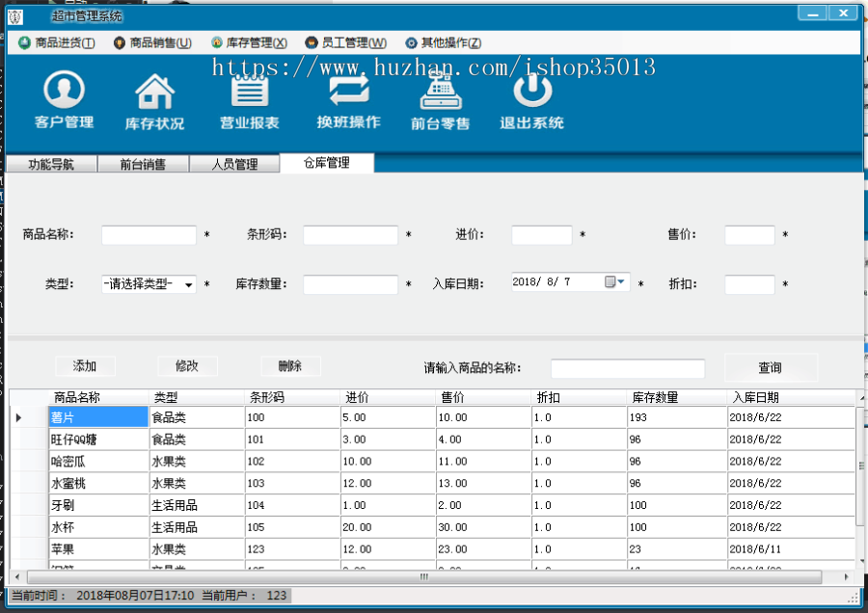Click the 查询 (Query) button
The height and width of the screenshot is (613, 868).
tap(771, 367)
